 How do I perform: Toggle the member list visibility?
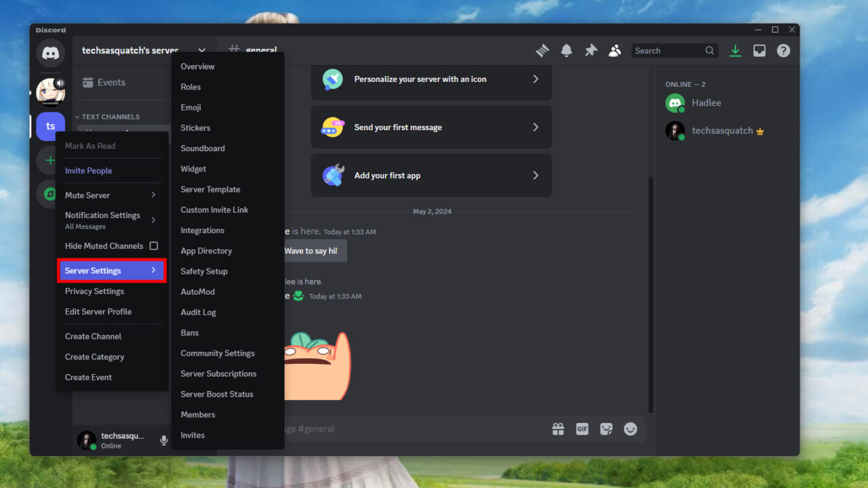pos(615,50)
